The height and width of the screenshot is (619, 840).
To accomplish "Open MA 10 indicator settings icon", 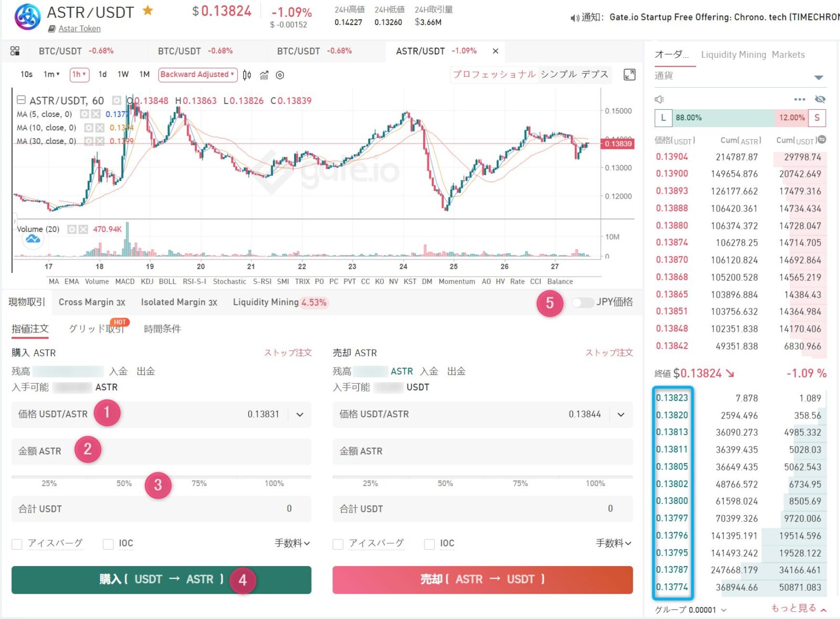I will click(89, 128).
